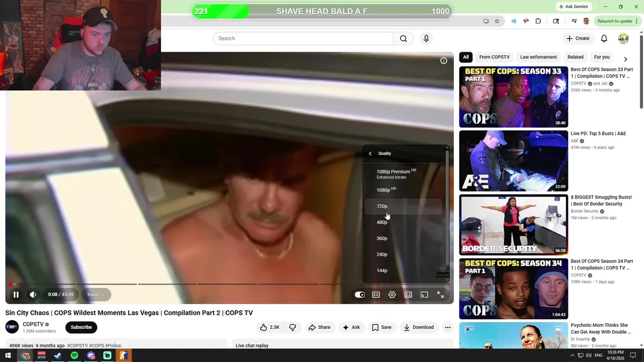This screenshot has width=644, height=362.
Task: Share the video
Action: point(319,327)
